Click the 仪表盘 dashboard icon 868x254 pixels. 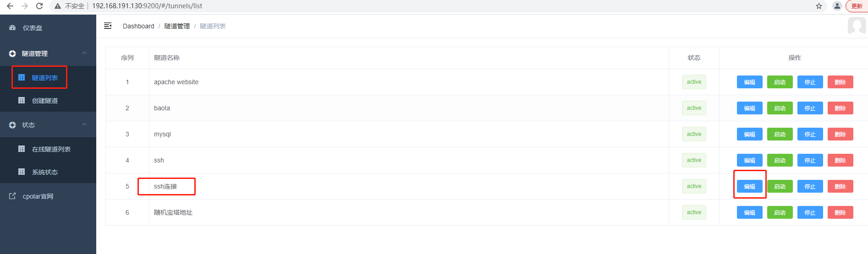coord(12,28)
